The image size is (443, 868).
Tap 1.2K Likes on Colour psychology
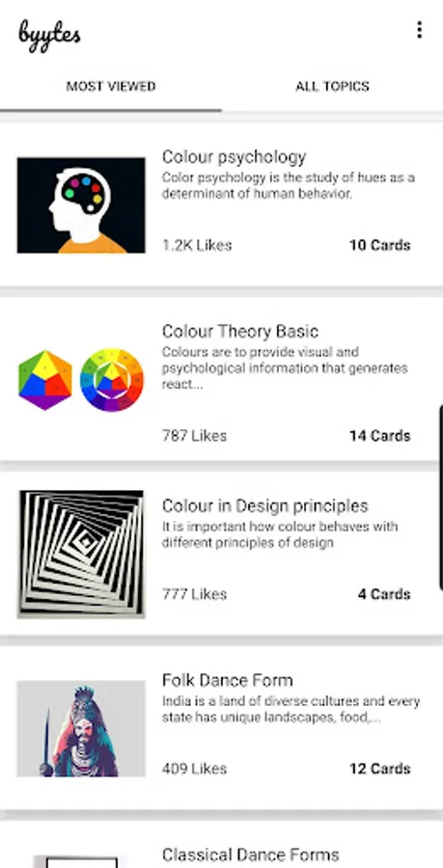click(197, 245)
